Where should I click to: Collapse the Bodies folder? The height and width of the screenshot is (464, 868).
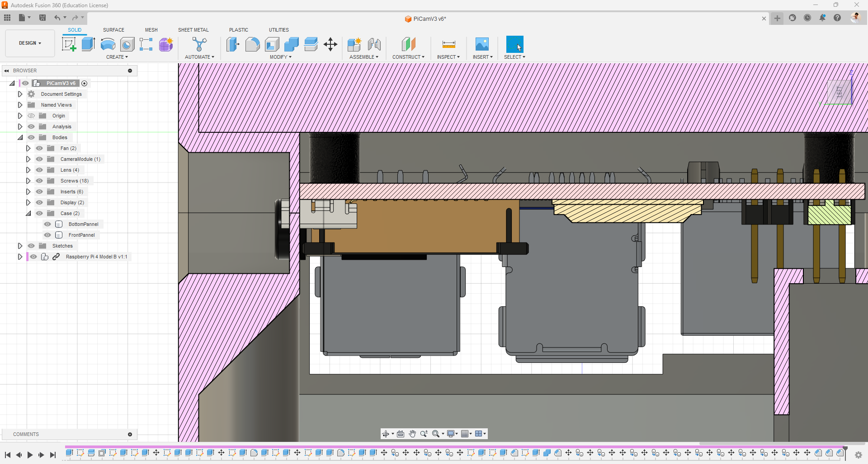[x=20, y=137]
